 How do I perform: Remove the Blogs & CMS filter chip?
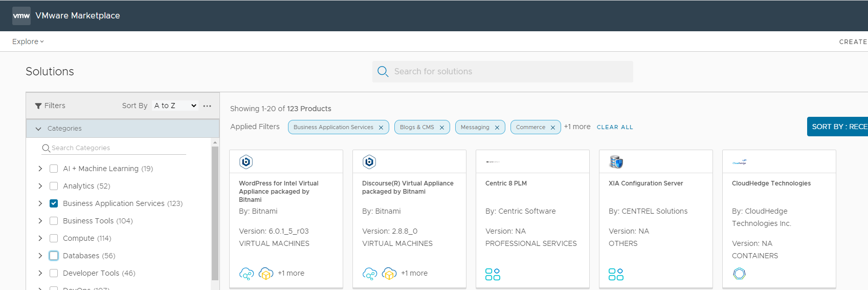[442, 128]
